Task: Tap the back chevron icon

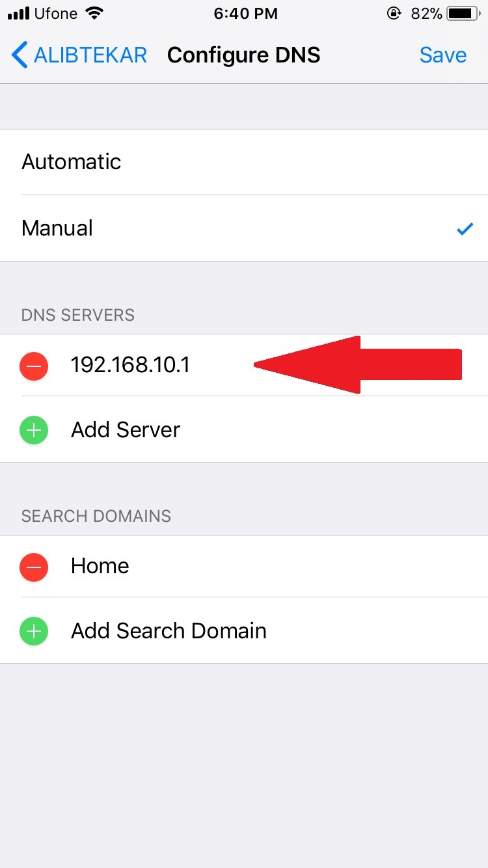Action: point(20,55)
